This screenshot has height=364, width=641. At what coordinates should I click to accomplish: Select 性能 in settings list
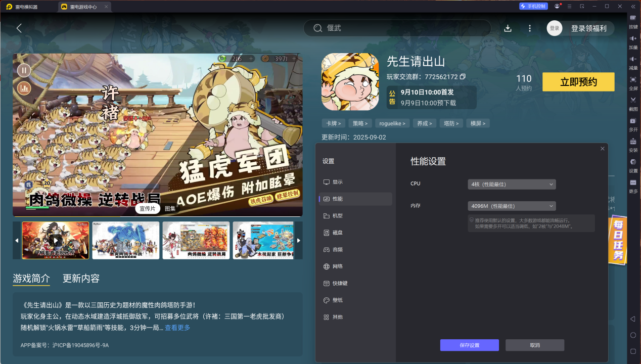click(355, 199)
